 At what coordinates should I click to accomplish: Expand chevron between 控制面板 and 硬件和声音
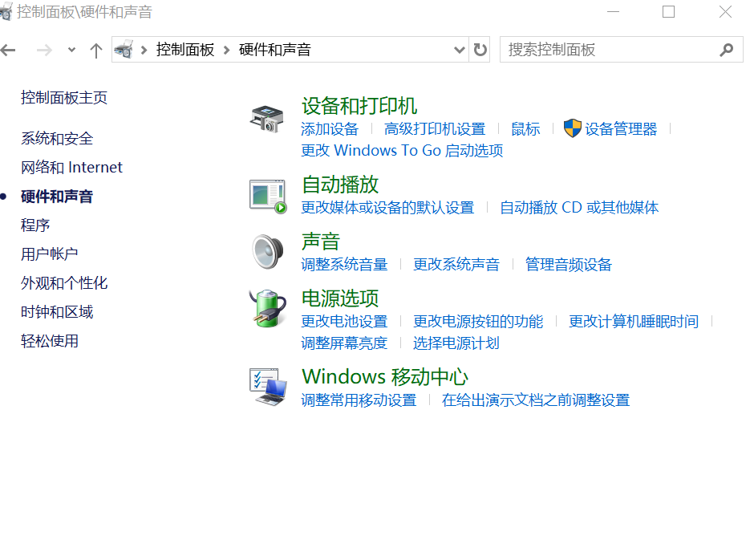tap(227, 50)
